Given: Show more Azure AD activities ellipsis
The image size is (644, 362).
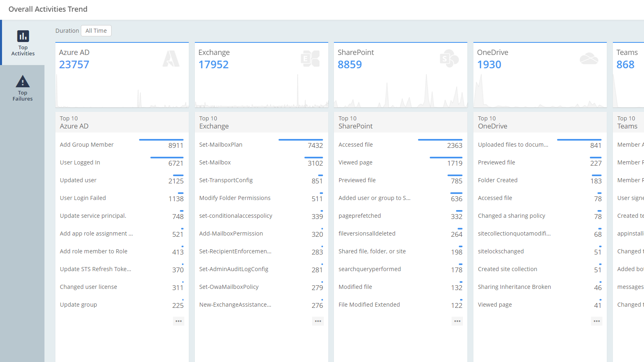Looking at the screenshot, I should (179, 321).
